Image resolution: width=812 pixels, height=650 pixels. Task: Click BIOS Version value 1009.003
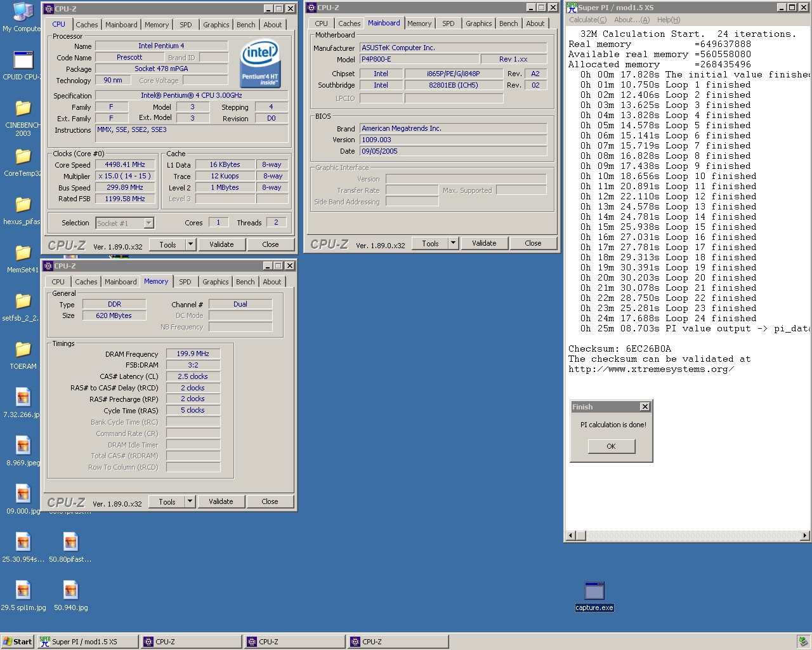click(453, 140)
